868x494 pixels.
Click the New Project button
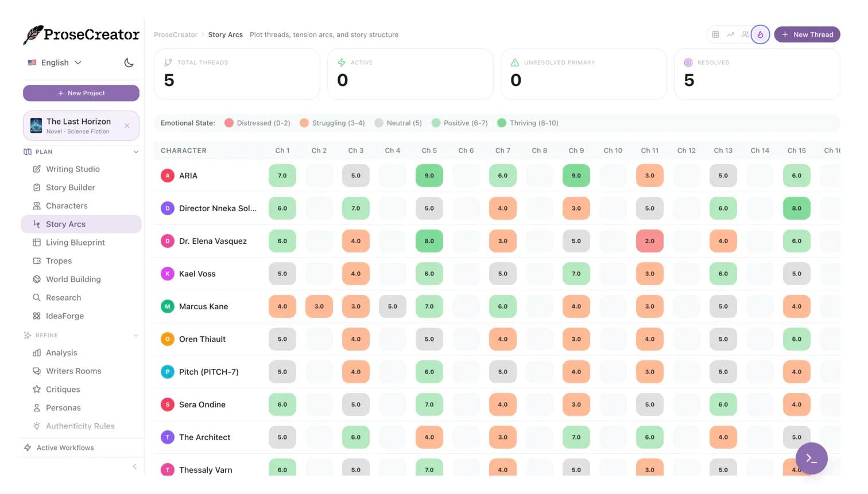pyautogui.click(x=81, y=93)
